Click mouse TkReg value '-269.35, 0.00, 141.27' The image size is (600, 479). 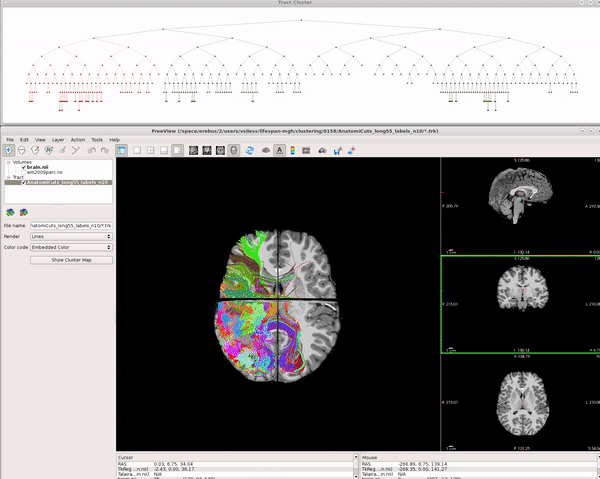pos(422,469)
